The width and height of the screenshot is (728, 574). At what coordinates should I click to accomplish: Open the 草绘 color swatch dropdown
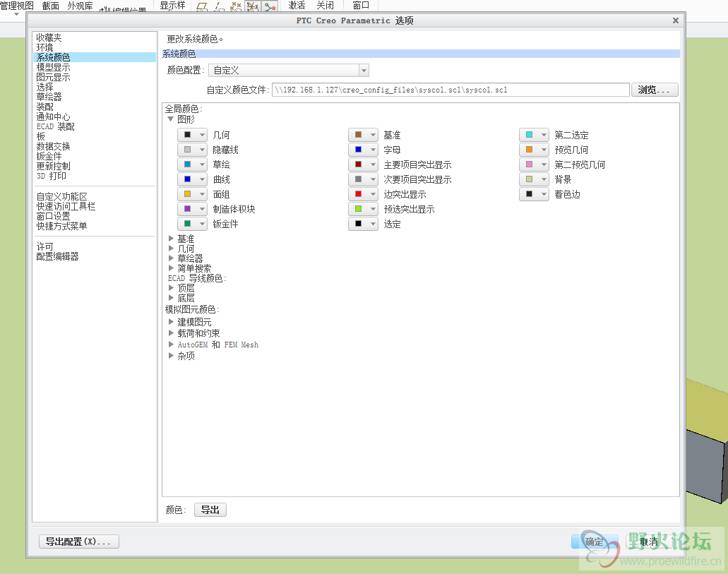[192, 165]
